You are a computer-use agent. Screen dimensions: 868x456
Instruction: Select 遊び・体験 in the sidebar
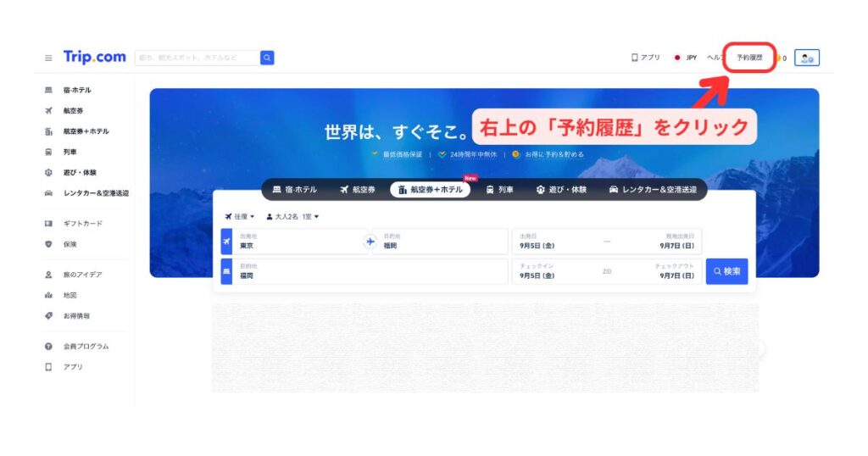(x=80, y=173)
